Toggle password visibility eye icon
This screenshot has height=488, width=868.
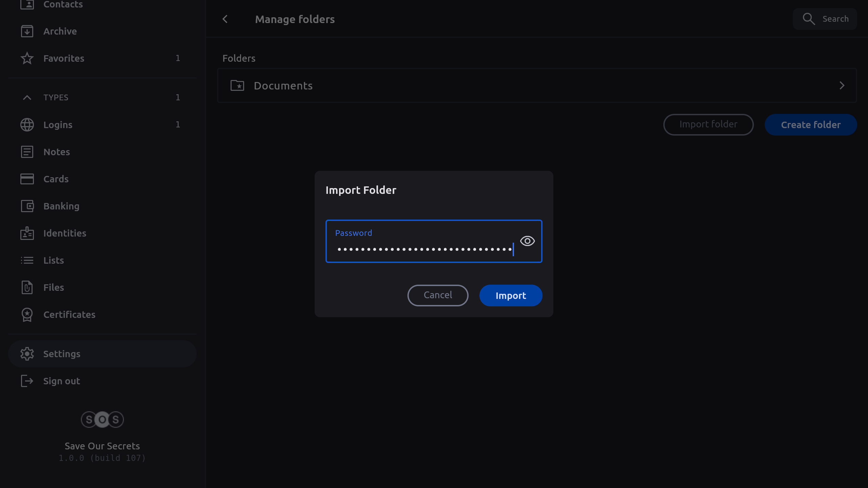tap(527, 241)
